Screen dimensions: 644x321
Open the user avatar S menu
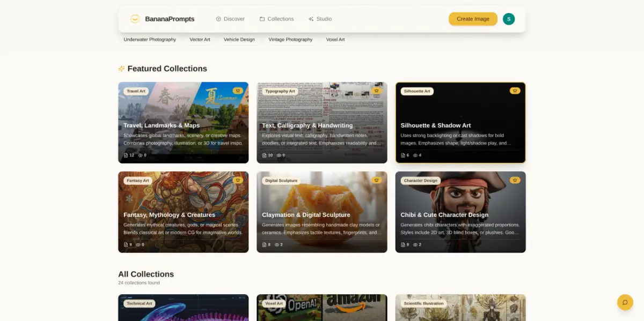point(508,19)
